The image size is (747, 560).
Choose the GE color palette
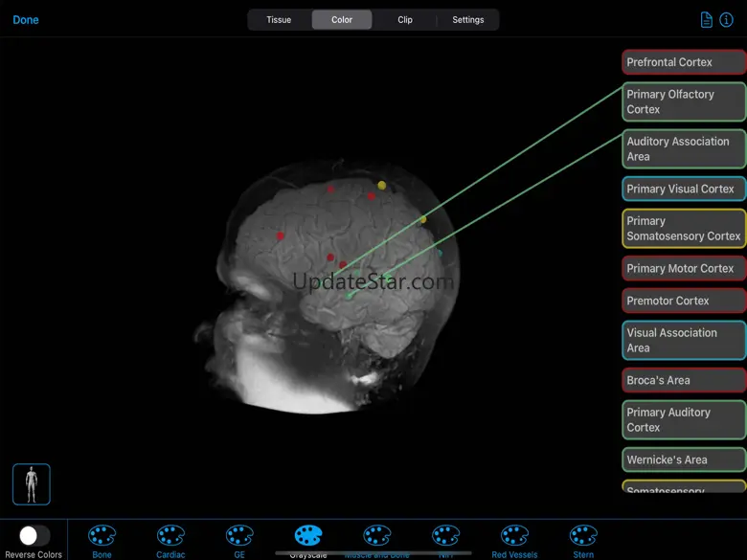239,536
